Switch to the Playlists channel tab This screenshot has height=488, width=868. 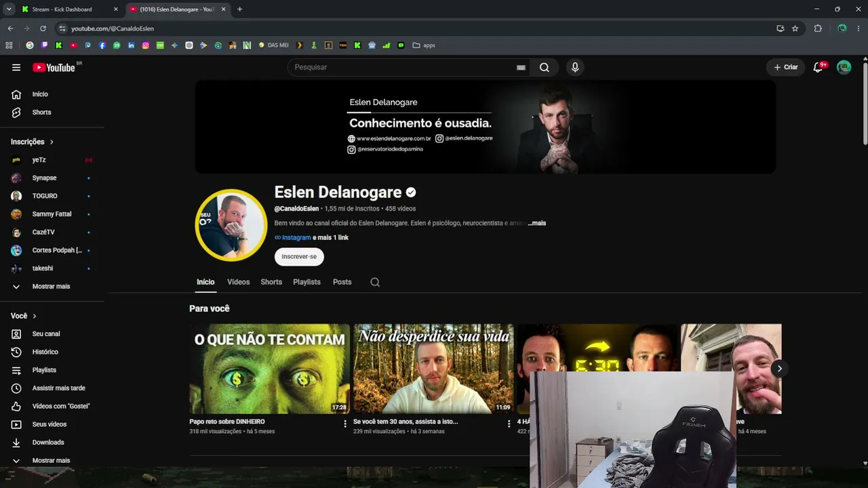(x=307, y=282)
